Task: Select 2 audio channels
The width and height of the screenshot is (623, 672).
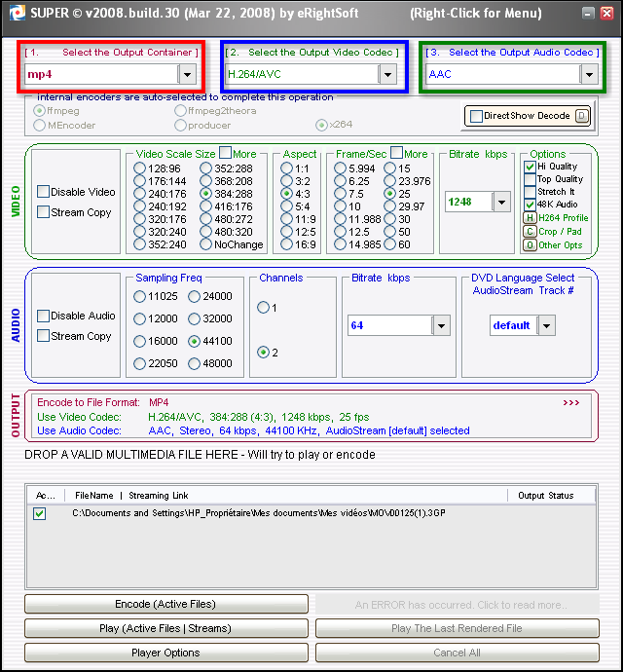Action: [263, 353]
